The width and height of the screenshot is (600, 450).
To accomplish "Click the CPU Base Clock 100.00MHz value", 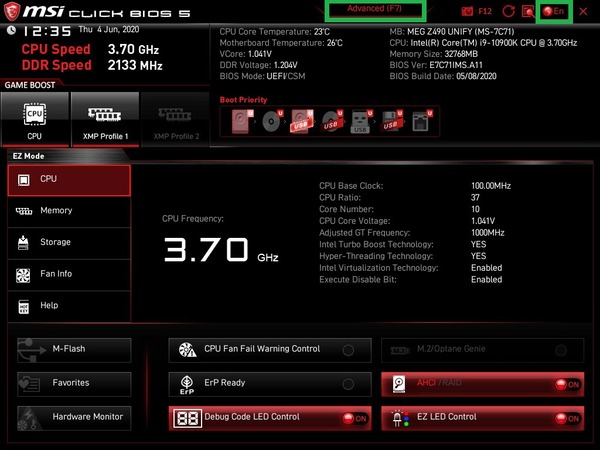I will point(491,186).
